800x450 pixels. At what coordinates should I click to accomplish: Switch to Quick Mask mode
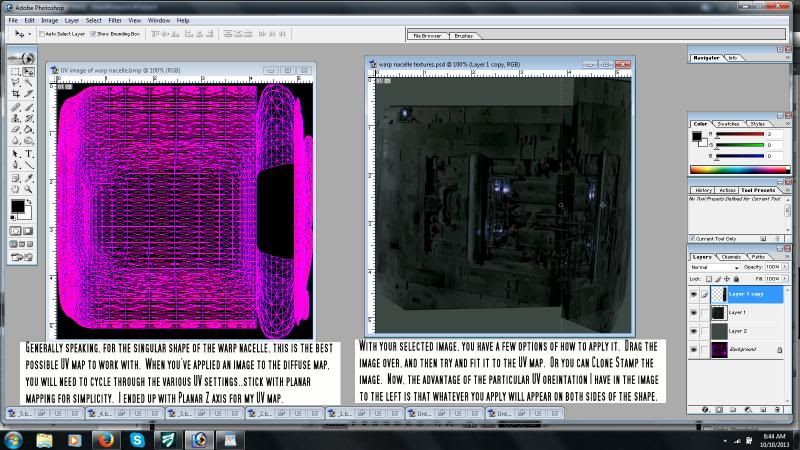[x=28, y=231]
